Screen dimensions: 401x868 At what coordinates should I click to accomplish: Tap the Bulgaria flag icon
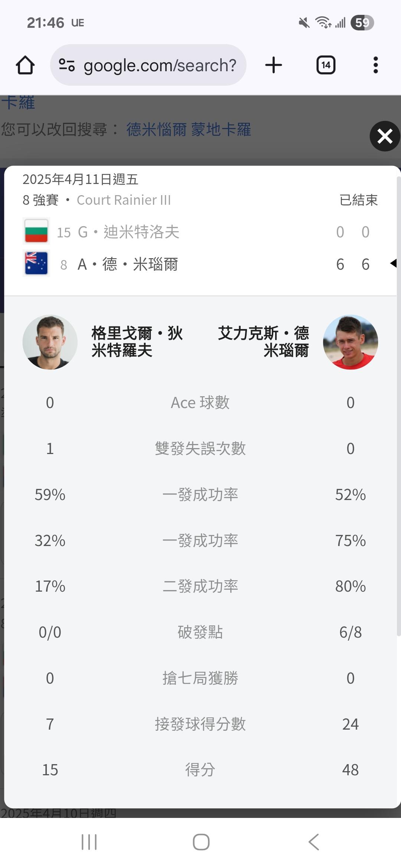pos(36,231)
